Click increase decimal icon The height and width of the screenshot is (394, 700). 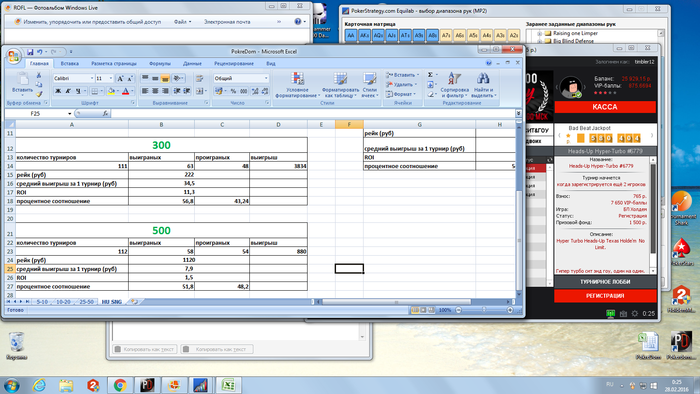pyautogui.click(x=254, y=91)
